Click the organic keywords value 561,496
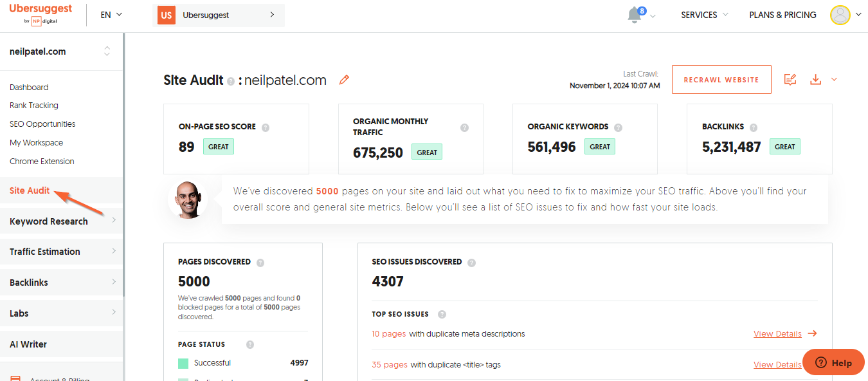This screenshot has width=868, height=381. 552,147
